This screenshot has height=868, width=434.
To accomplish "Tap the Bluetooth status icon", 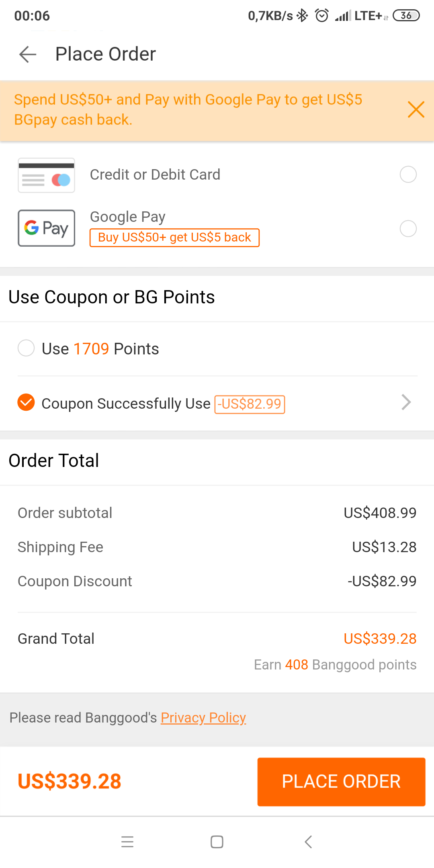I will pyautogui.click(x=302, y=16).
